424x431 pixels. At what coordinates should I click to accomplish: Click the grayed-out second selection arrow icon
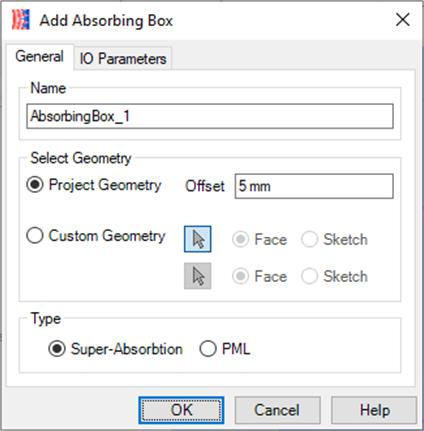pyautogui.click(x=198, y=276)
